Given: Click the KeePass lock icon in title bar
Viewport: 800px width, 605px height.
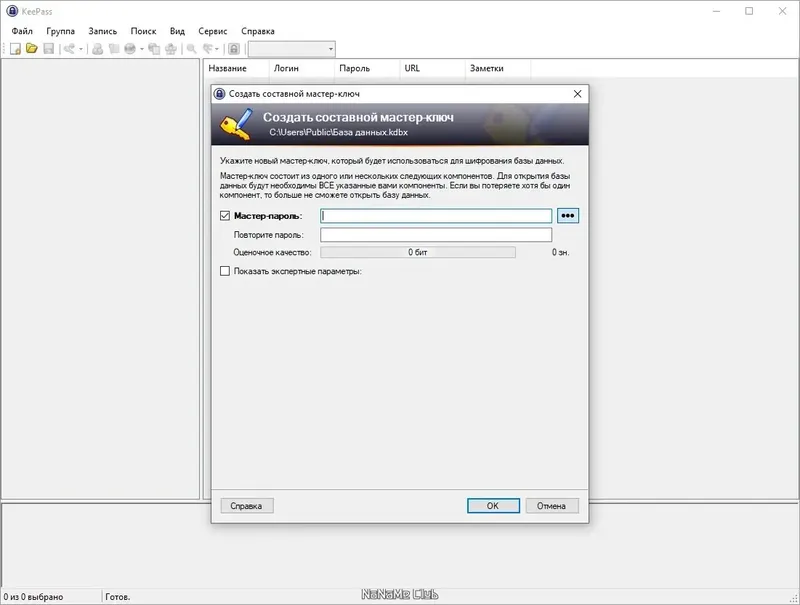Looking at the screenshot, I should point(12,11).
